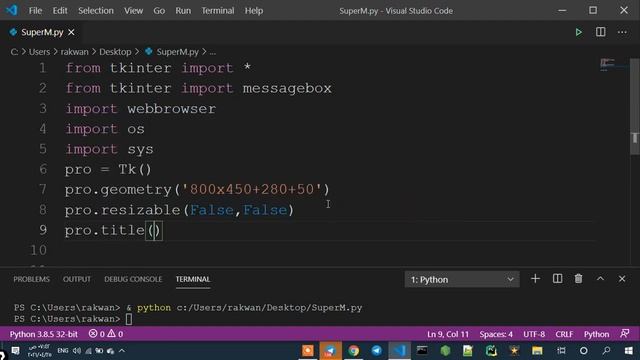Select Python language mode
The width and height of the screenshot is (640, 360).
click(x=596, y=334)
